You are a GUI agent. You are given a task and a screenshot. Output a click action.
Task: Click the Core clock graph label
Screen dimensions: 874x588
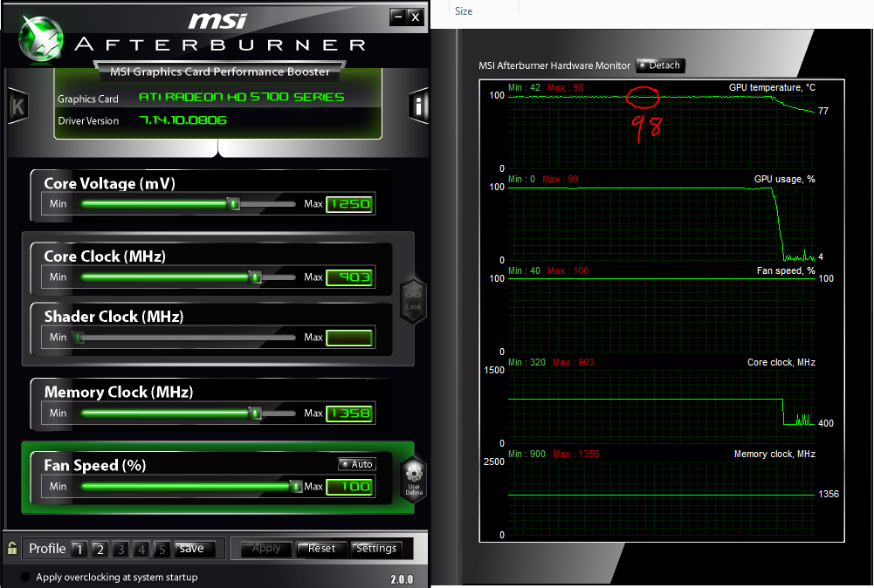781,363
